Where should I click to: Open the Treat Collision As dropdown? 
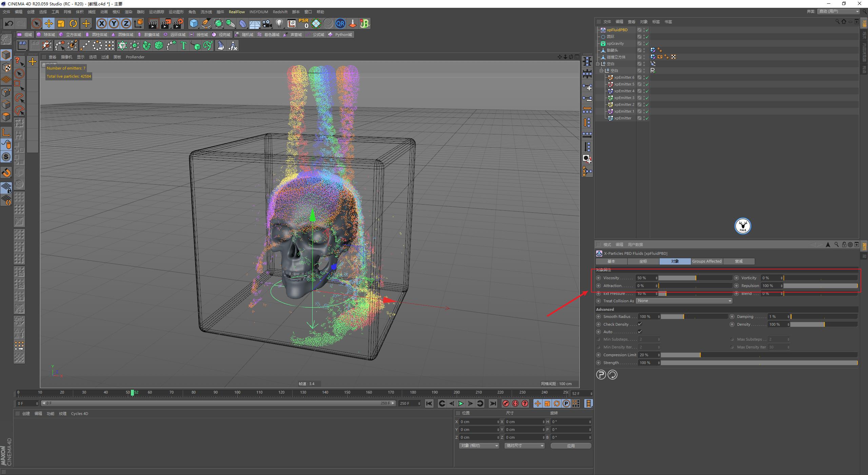[684, 301]
